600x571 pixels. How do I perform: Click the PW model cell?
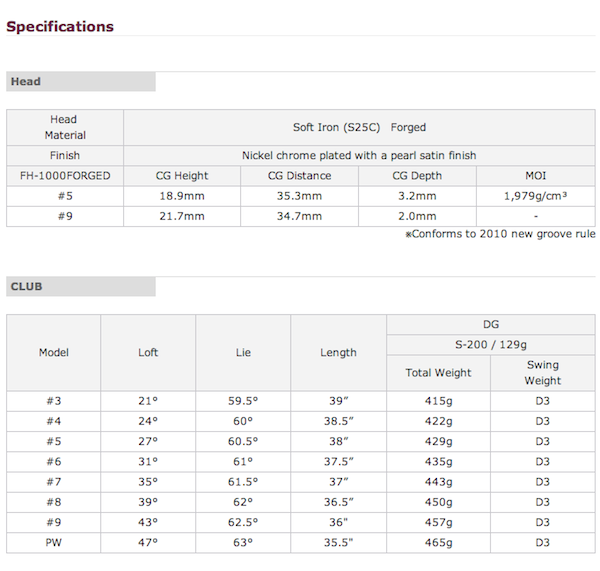pyautogui.click(x=54, y=543)
